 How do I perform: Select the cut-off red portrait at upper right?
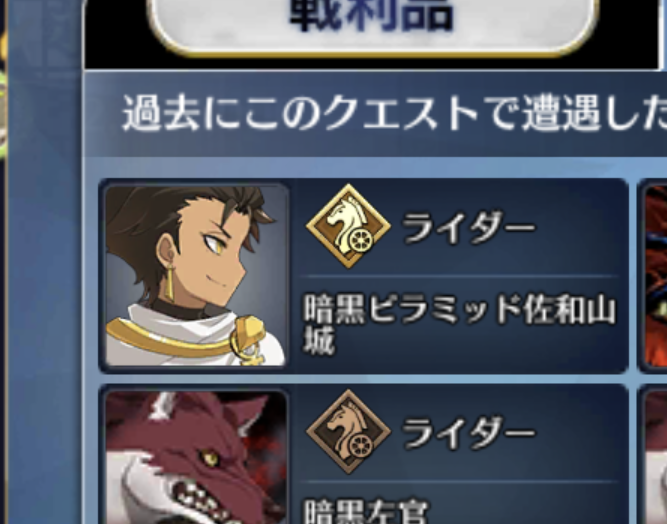click(x=656, y=276)
